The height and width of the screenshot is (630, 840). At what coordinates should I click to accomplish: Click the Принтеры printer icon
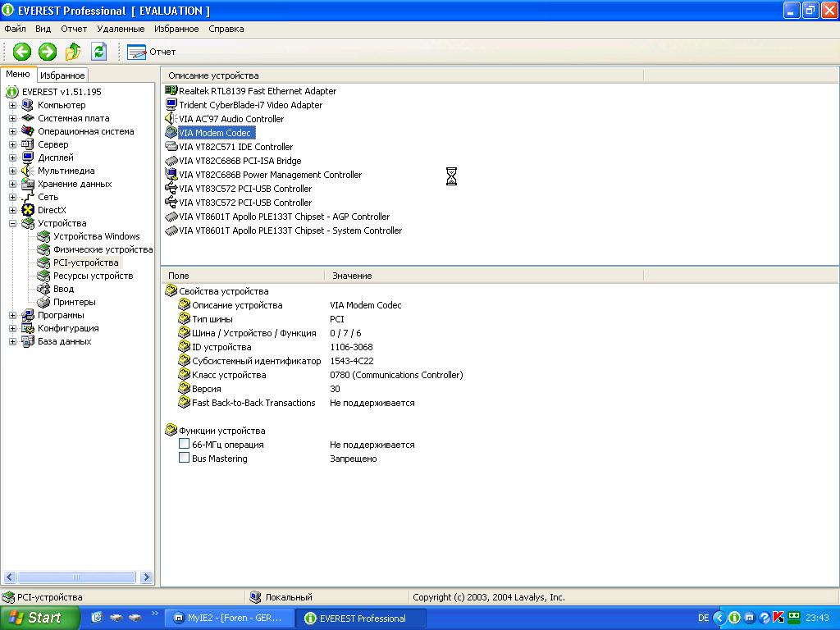[43, 302]
